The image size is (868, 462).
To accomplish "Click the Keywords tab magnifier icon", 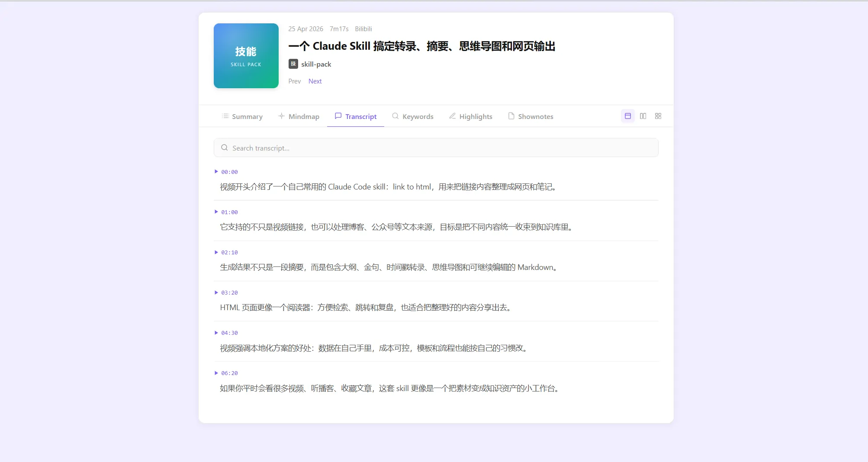I will point(395,116).
